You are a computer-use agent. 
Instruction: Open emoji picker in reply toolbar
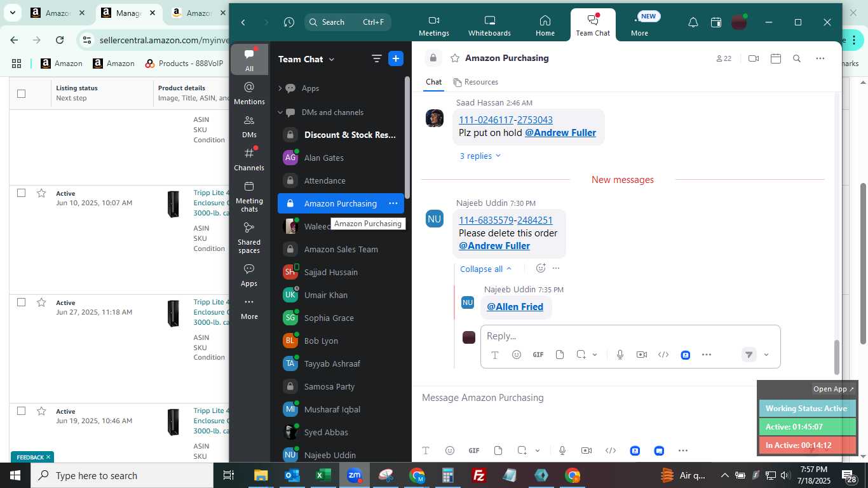[x=517, y=355]
